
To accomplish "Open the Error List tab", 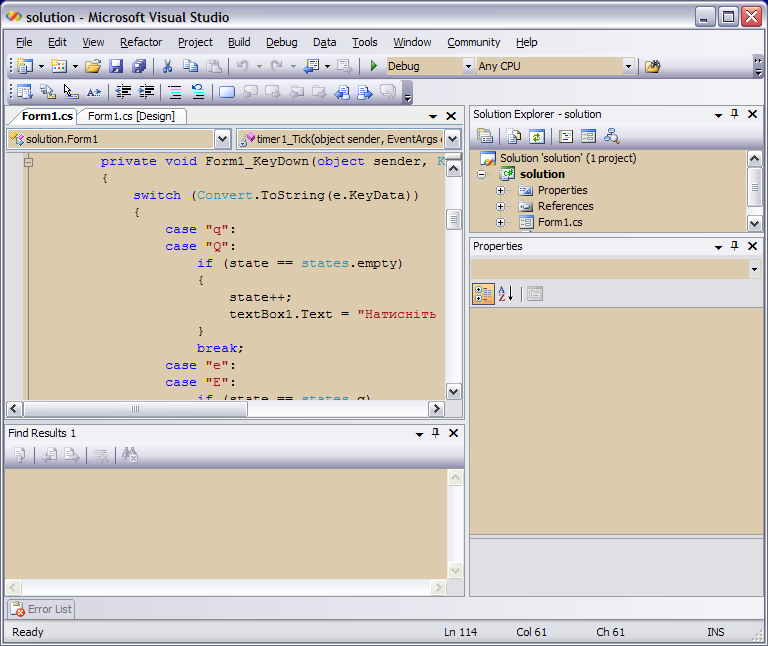I will coord(41,609).
